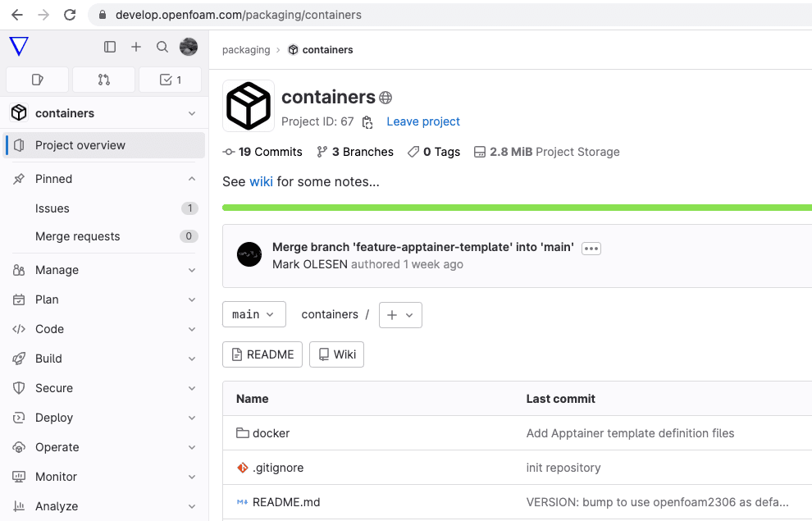The image size is (812, 521).
Task: Collapse the Pinned section
Action: tap(192, 179)
